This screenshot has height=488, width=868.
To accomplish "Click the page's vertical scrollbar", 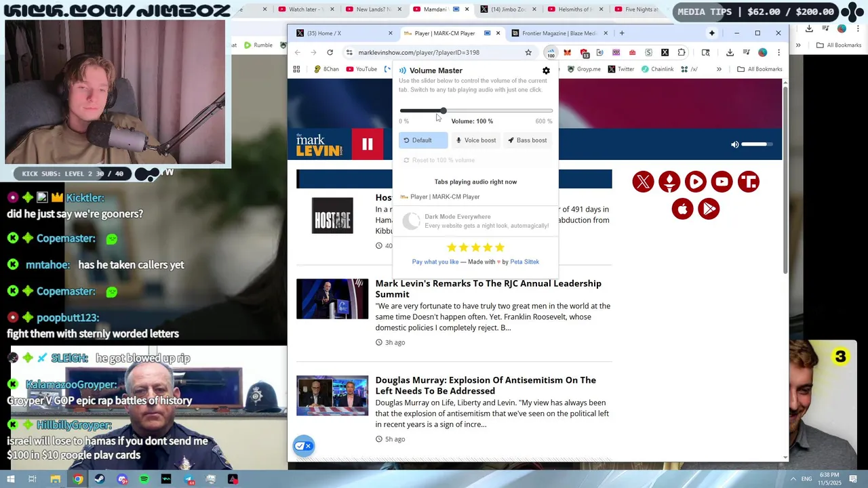I will pyautogui.click(x=785, y=180).
